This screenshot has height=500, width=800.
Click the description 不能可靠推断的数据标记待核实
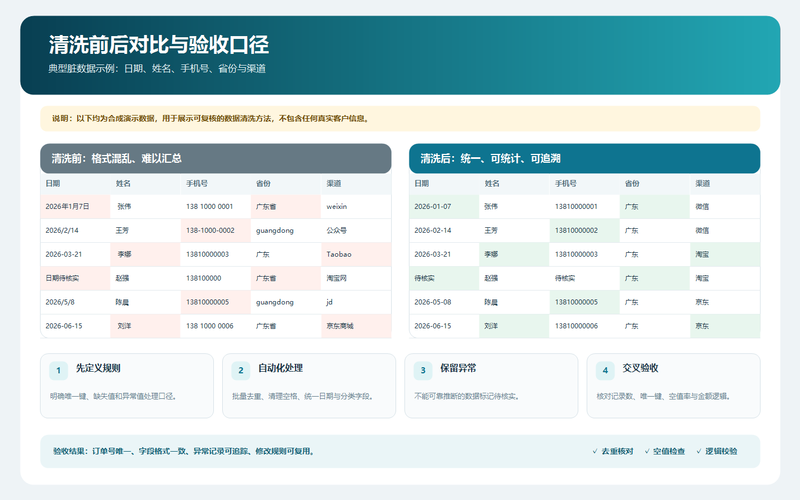pos(467,396)
